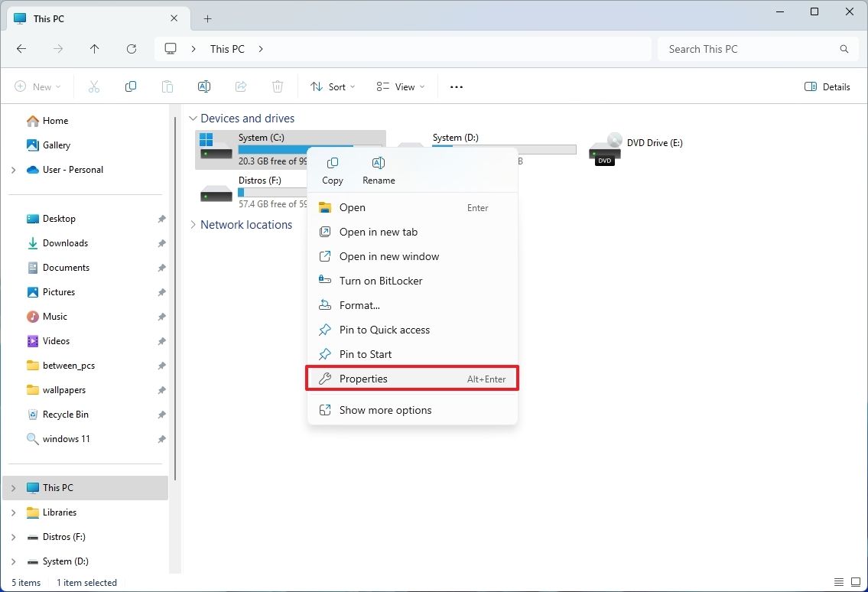Open the Sort dropdown
Screen dimensions: 868x592
pyautogui.click(x=332, y=86)
